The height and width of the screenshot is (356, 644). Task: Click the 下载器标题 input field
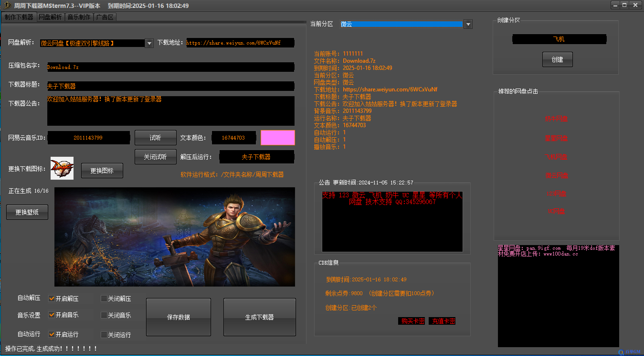pos(171,86)
